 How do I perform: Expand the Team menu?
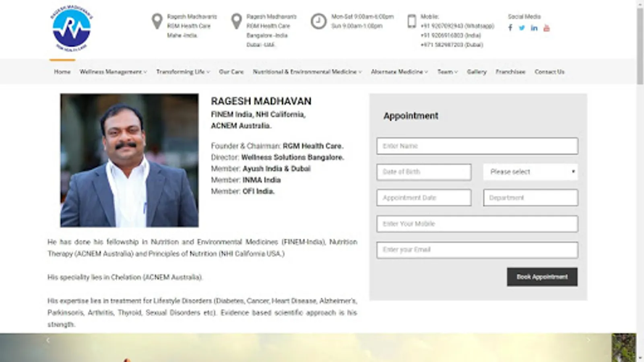click(x=448, y=72)
